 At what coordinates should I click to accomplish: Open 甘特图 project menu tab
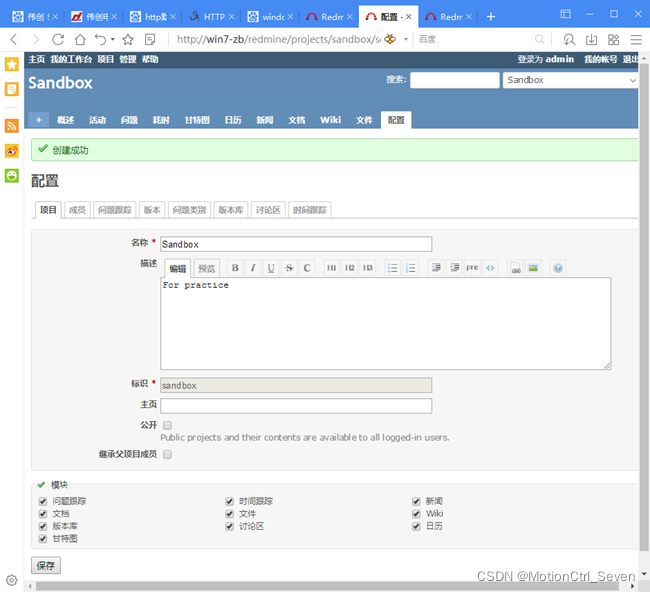[x=197, y=120]
